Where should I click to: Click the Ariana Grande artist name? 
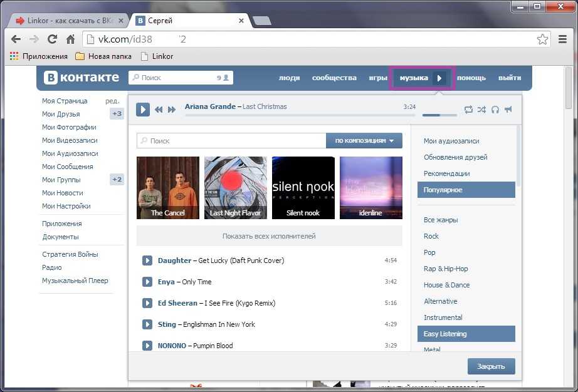[x=210, y=106]
